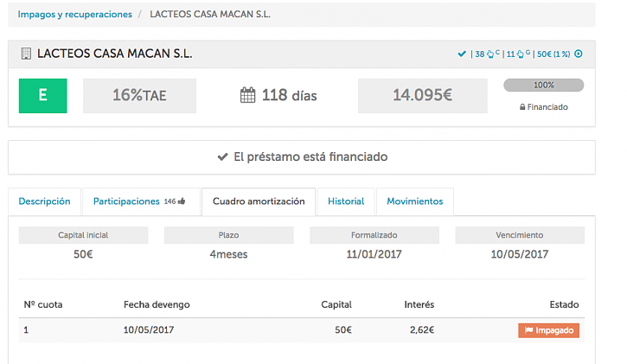Image resolution: width=627 pixels, height=364 pixels.
Task: Open the Historial tab
Action: tap(346, 201)
